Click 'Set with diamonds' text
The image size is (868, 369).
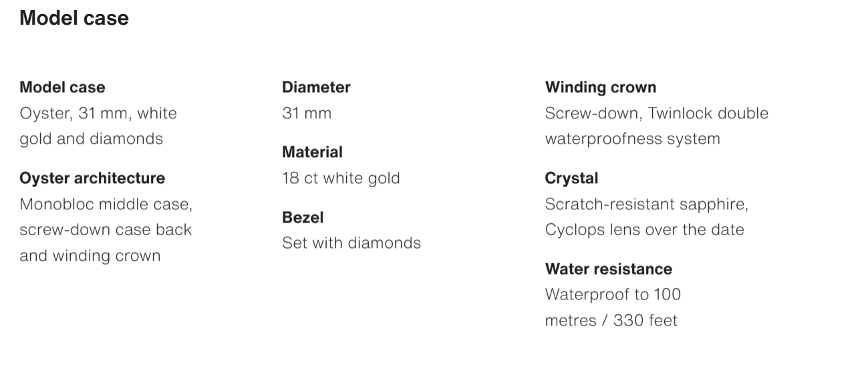[x=351, y=243]
